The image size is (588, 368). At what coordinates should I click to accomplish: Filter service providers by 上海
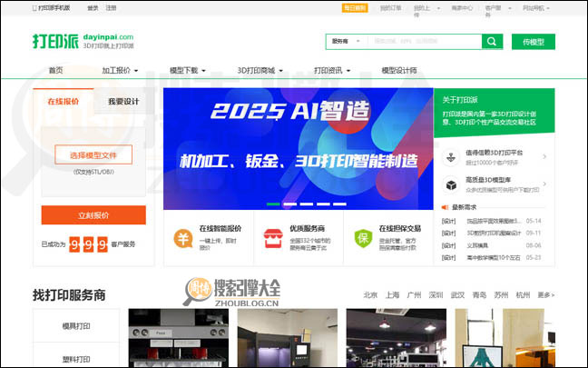(x=392, y=294)
